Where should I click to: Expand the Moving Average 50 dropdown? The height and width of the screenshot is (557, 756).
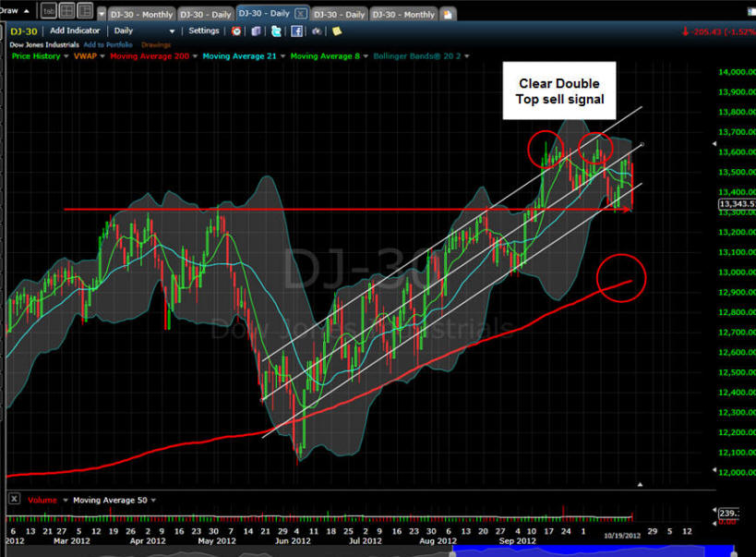tap(153, 501)
